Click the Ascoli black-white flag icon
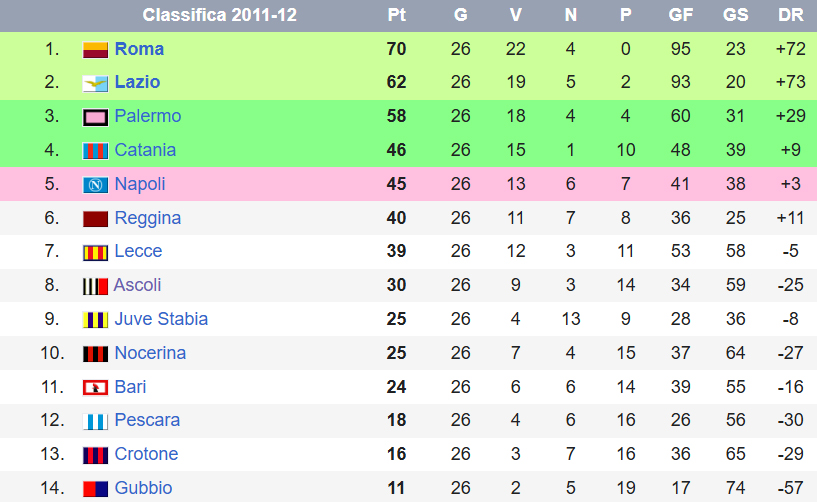This screenshot has width=817, height=502. [x=95, y=286]
